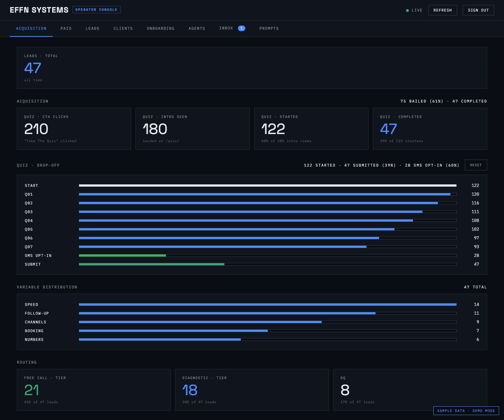Select the Onboarding tab
Screen dimensions: 504x420
tap(161, 28)
